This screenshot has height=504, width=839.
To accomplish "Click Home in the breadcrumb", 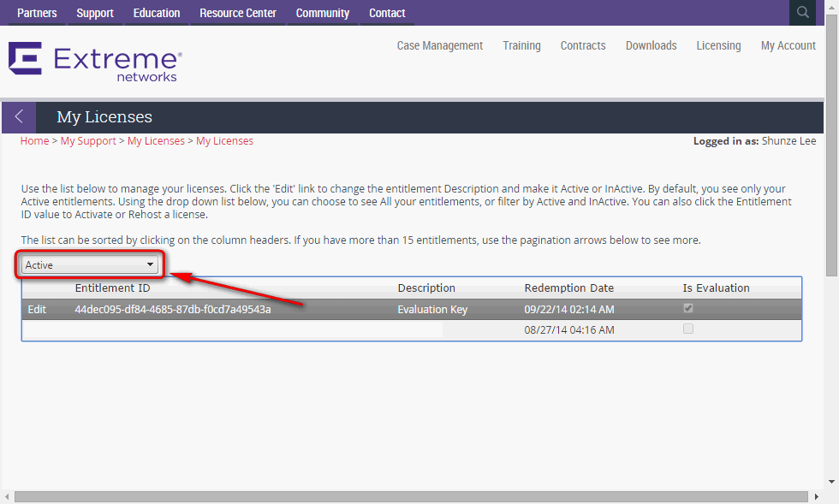I will (34, 141).
